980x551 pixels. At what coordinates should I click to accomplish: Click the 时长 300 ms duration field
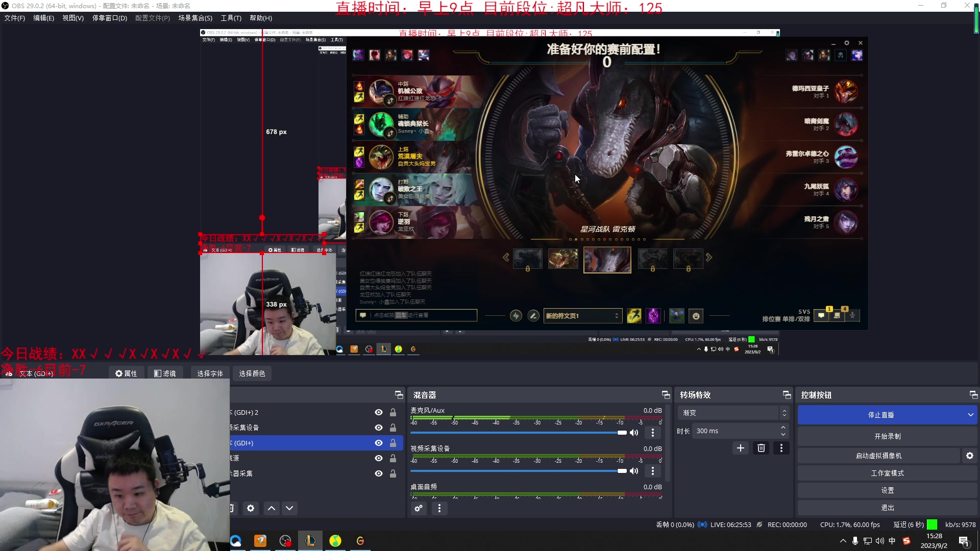pos(739,431)
